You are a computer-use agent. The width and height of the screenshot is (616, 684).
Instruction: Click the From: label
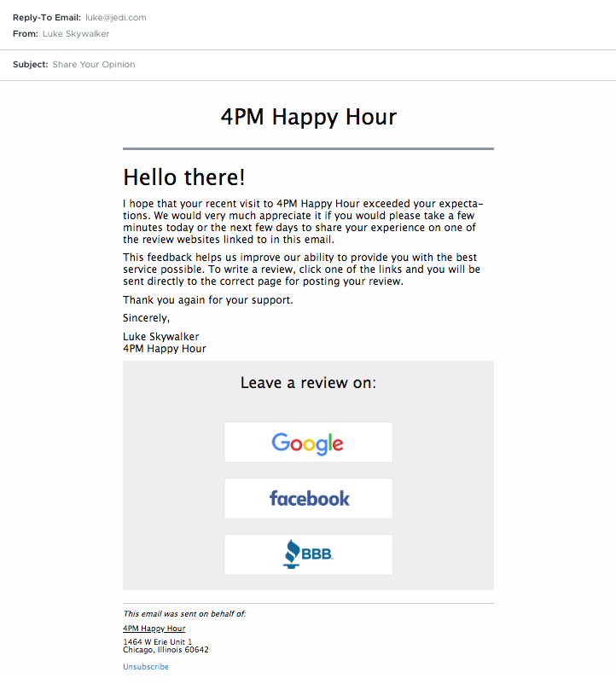[x=26, y=33]
